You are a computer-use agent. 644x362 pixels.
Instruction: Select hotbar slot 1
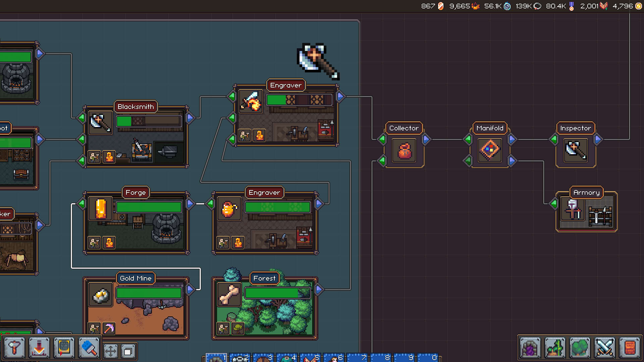[x=216, y=357]
